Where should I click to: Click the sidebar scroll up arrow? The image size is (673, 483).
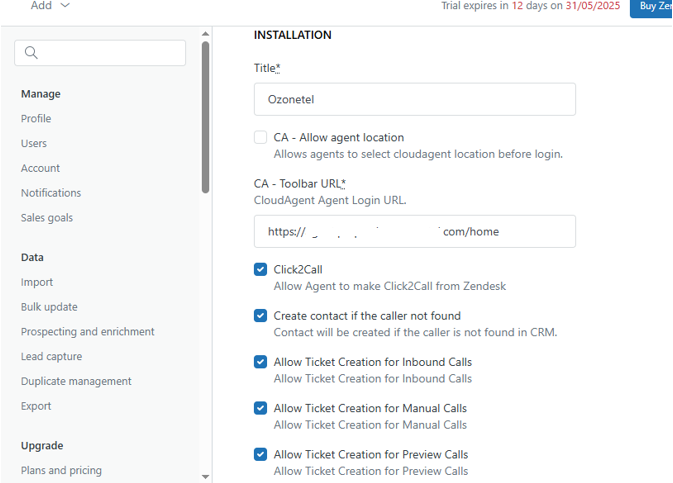click(x=206, y=34)
